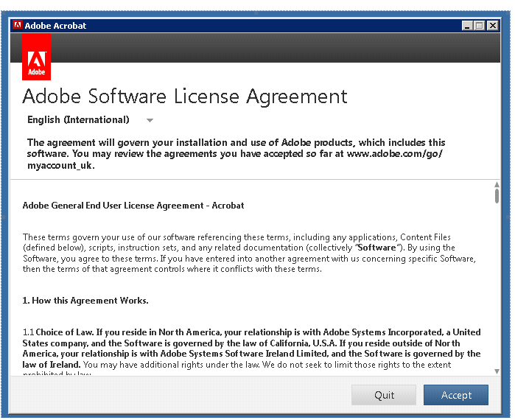Click the Adobe Acrobat title bar icon
Viewport: 515px width, 420px height.
[x=18, y=26]
